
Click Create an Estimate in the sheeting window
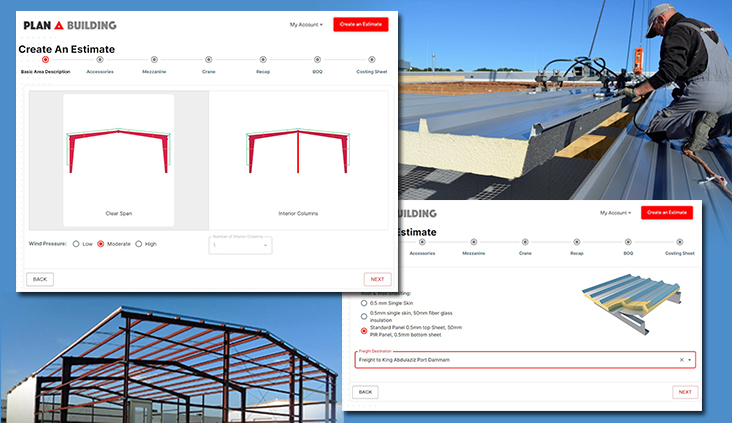[x=667, y=212]
